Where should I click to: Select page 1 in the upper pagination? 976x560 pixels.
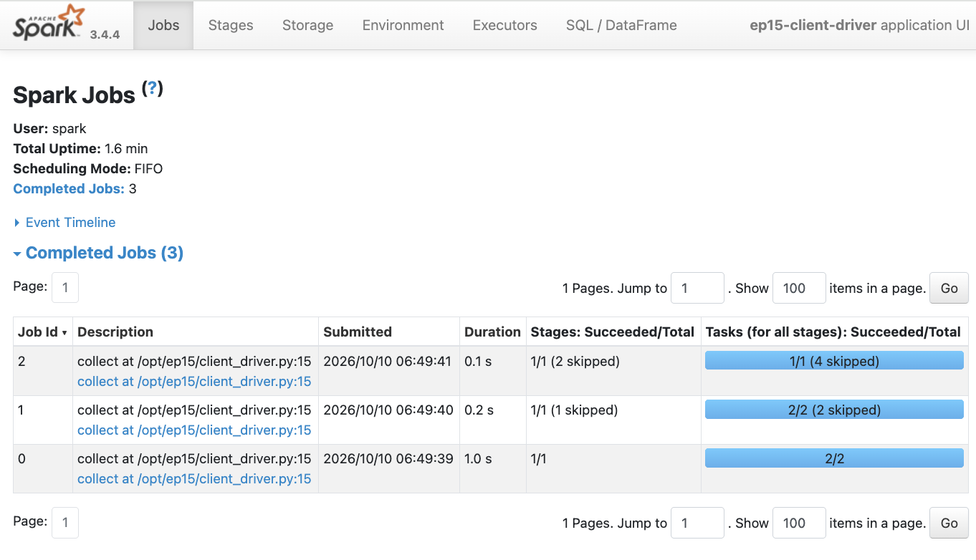coord(65,288)
